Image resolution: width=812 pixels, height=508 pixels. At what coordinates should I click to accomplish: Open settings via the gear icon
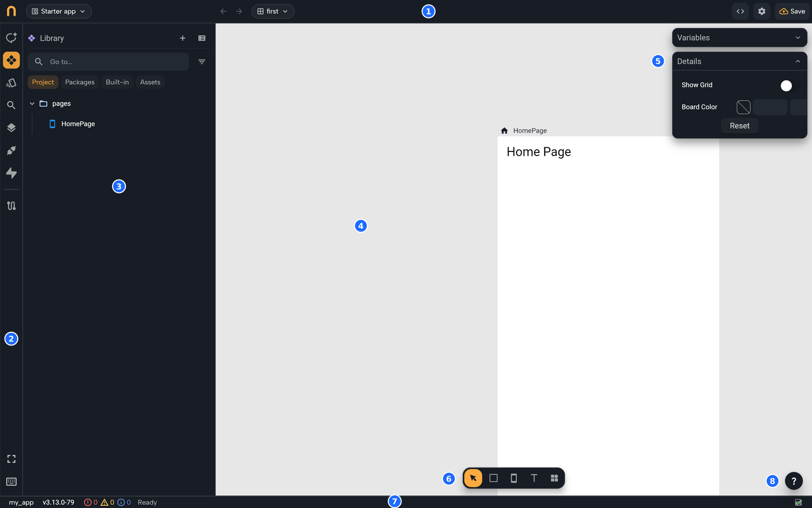tap(762, 11)
